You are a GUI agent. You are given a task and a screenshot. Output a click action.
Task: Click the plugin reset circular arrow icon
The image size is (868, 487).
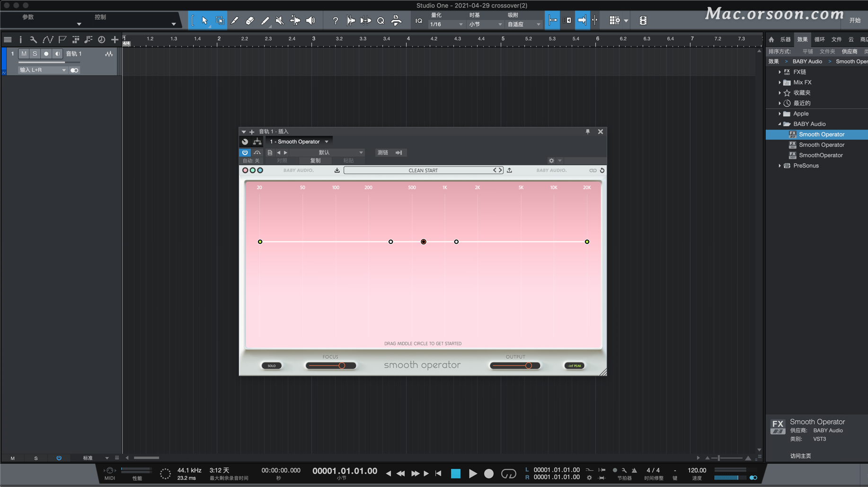(602, 170)
